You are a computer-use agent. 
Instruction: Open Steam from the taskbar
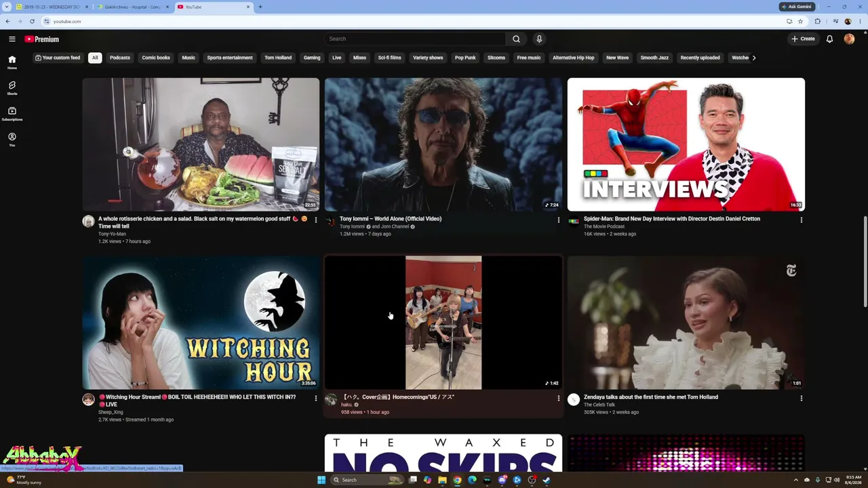[547, 480]
